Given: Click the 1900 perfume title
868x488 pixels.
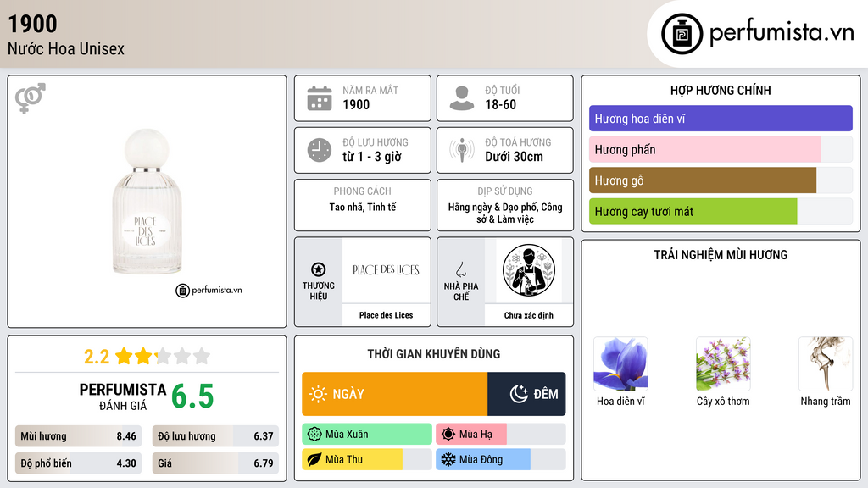Looking at the screenshot, I should point(33,24).
